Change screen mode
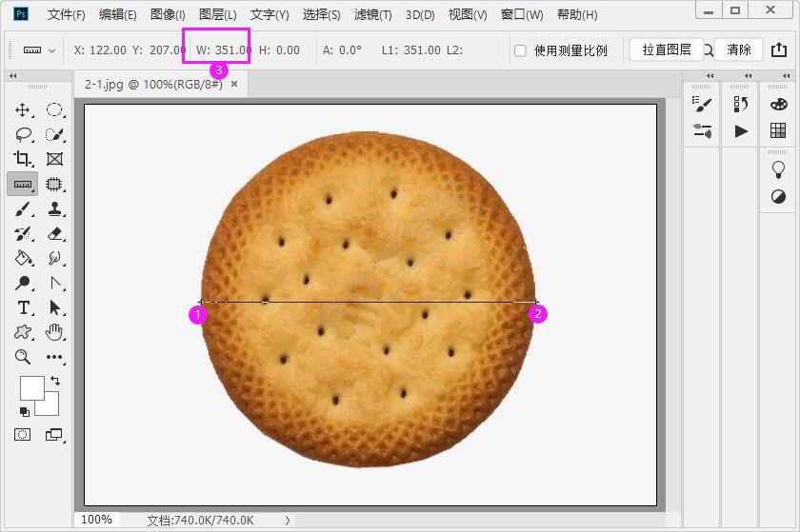 (x=54, y=435)
